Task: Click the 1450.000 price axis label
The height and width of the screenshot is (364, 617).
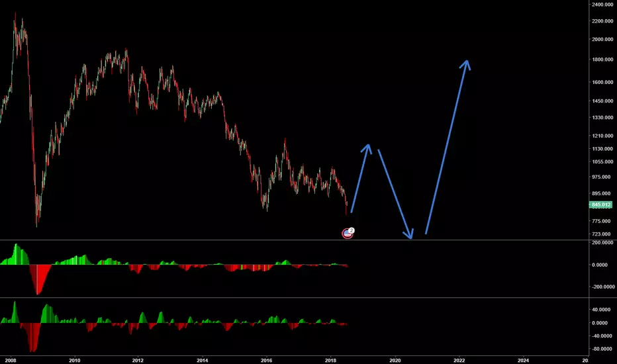Action: point(602,101)
